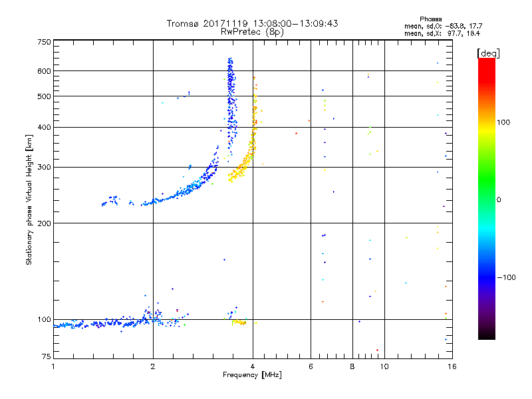Click the lone red data point near 75 km

[377, 350]
